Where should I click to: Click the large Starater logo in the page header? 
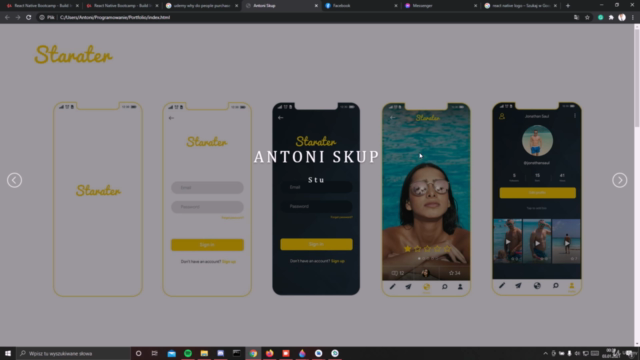(73, 55)
